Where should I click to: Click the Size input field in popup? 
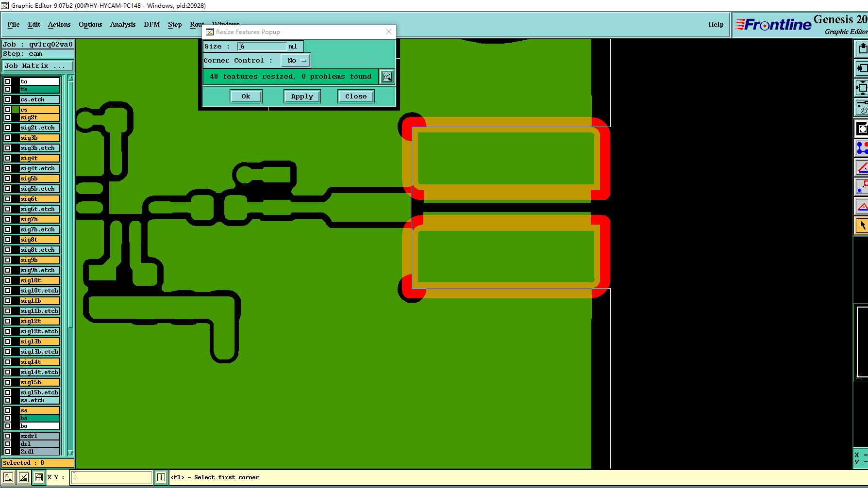click(x=263, y=46)
